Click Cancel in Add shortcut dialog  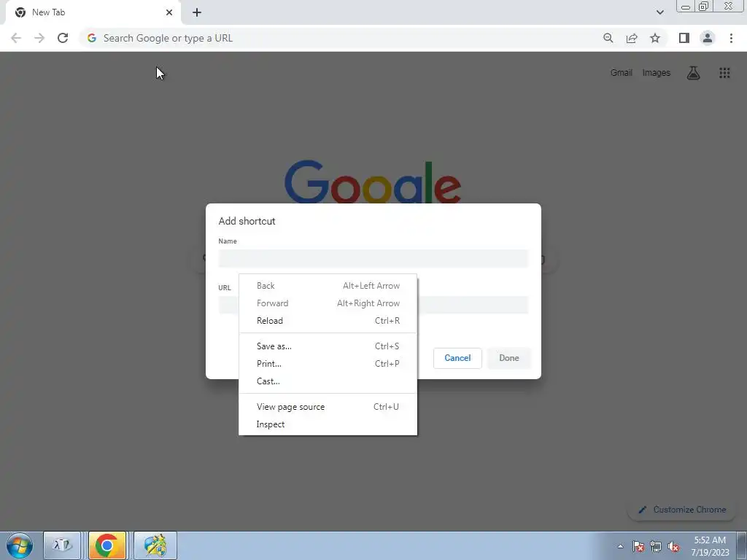tap(457, 358)
